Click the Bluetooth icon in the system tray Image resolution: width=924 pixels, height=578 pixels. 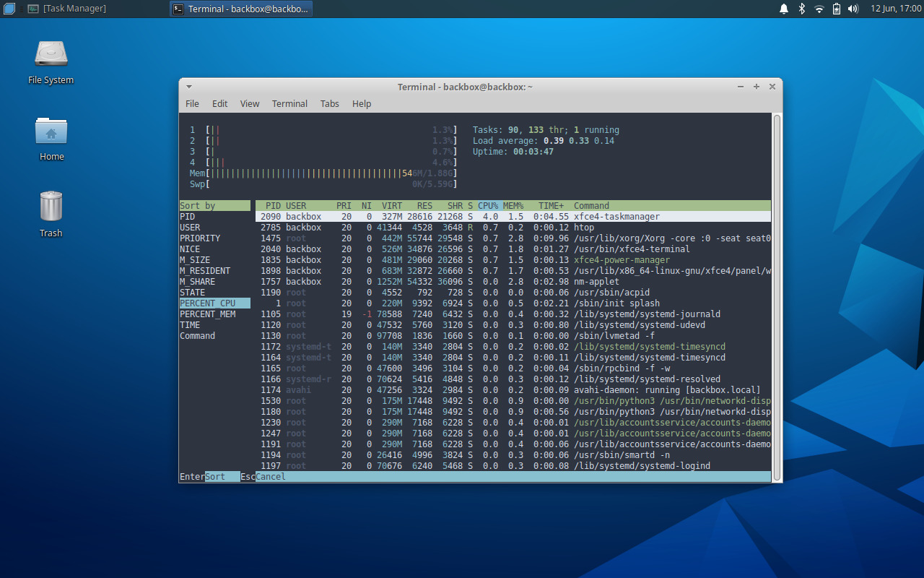pyautogui.click(x=801, y=9)
